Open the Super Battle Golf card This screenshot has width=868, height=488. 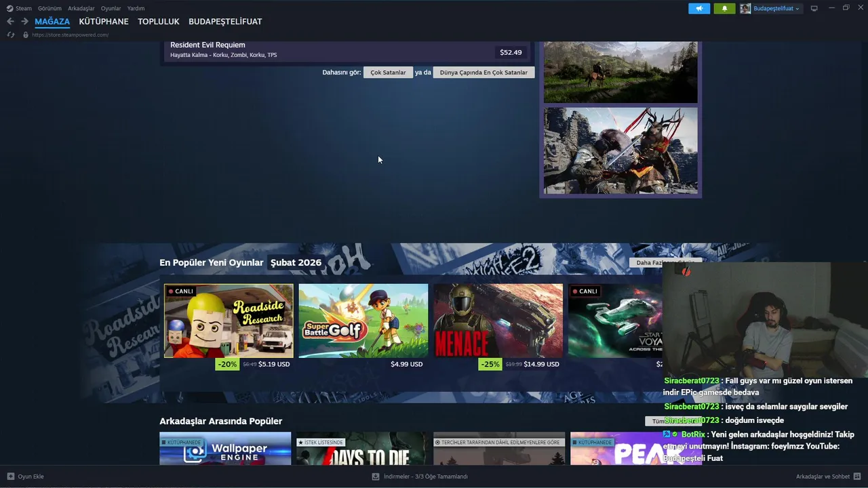(x=363, y=321)
